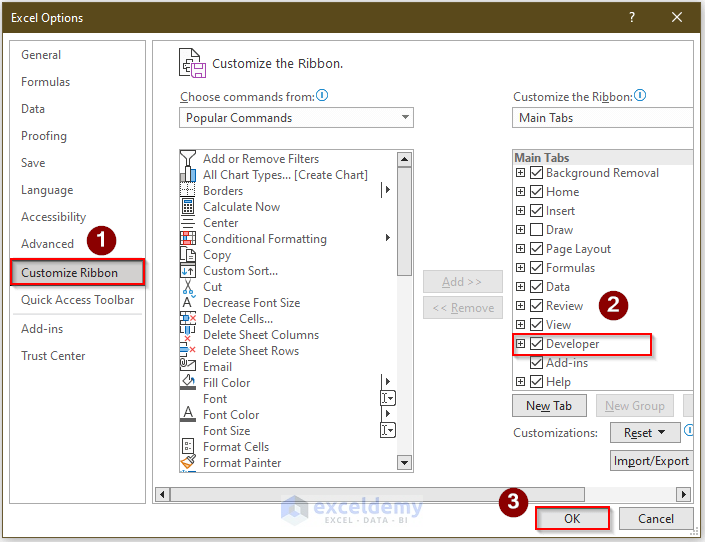Viewport: 705px width, 542px height.
Task: Click the Format Painter brush icon
Action: pos(187,462)
